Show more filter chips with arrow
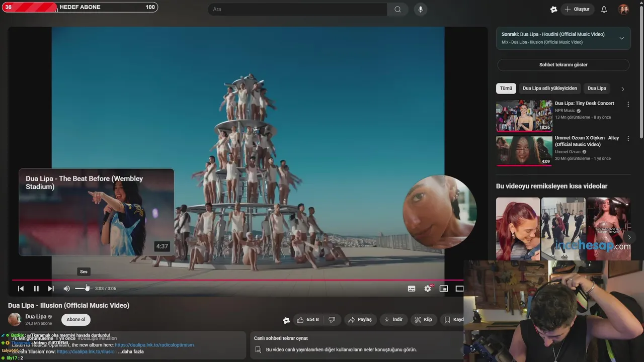This screenshot has width=644, height=362. click(622, 89)
